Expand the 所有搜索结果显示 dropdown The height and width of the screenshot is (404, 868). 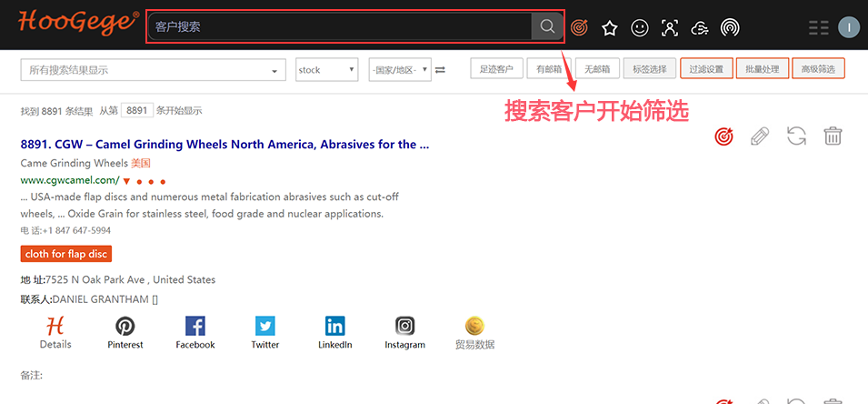pyautogui.click(x=154, y=70)
